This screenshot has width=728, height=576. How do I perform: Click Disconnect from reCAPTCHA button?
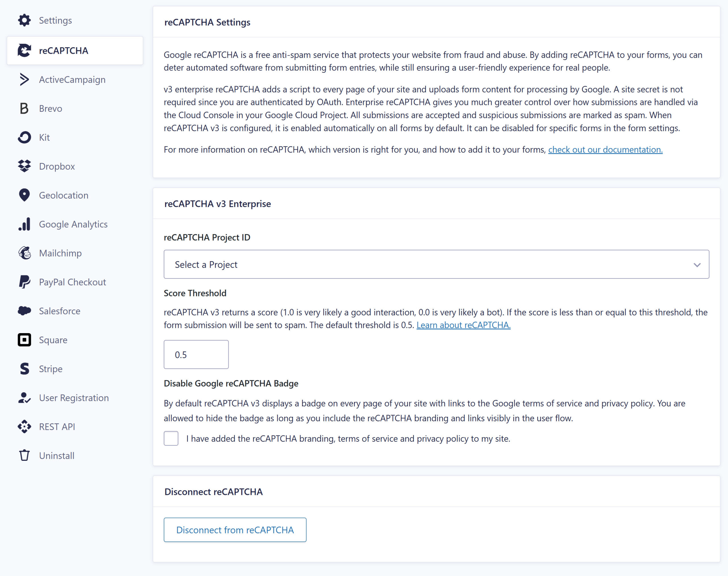click(x=235, y=530)
